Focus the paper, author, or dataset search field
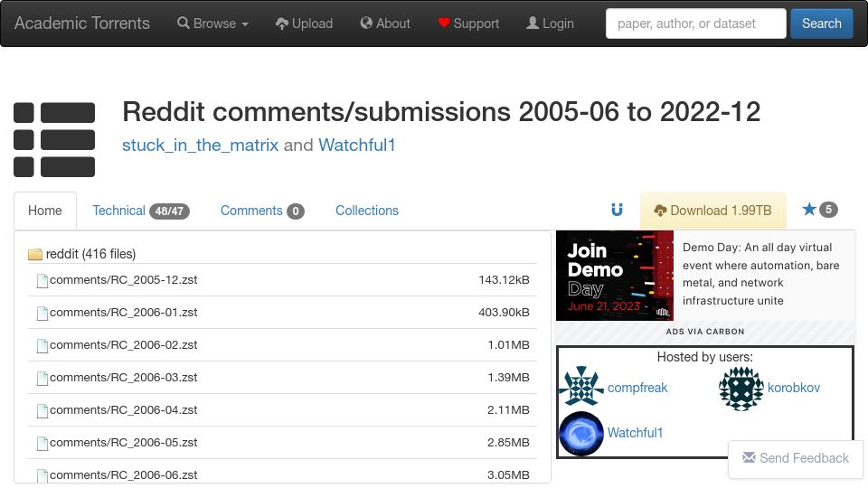The height and width of the screenshot is (488, 868). [x=696, y=23]
